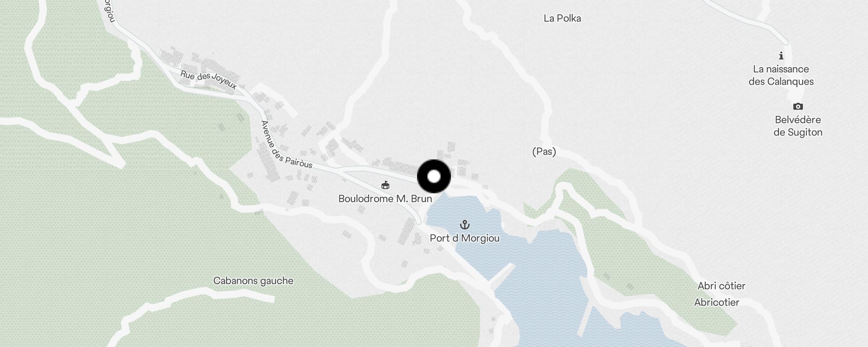Click the blue harbor water area
Viewport: 868px width, 347px height.
coord(556,278)
